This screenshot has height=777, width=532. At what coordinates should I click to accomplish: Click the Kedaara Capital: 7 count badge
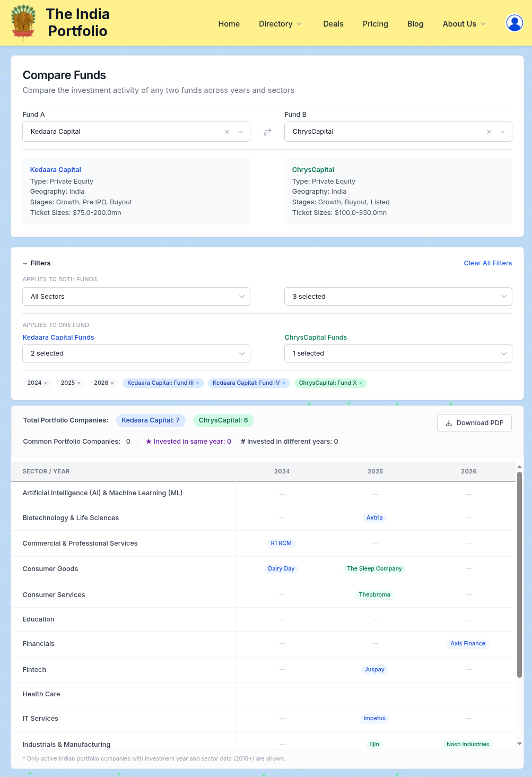[151, 420]
